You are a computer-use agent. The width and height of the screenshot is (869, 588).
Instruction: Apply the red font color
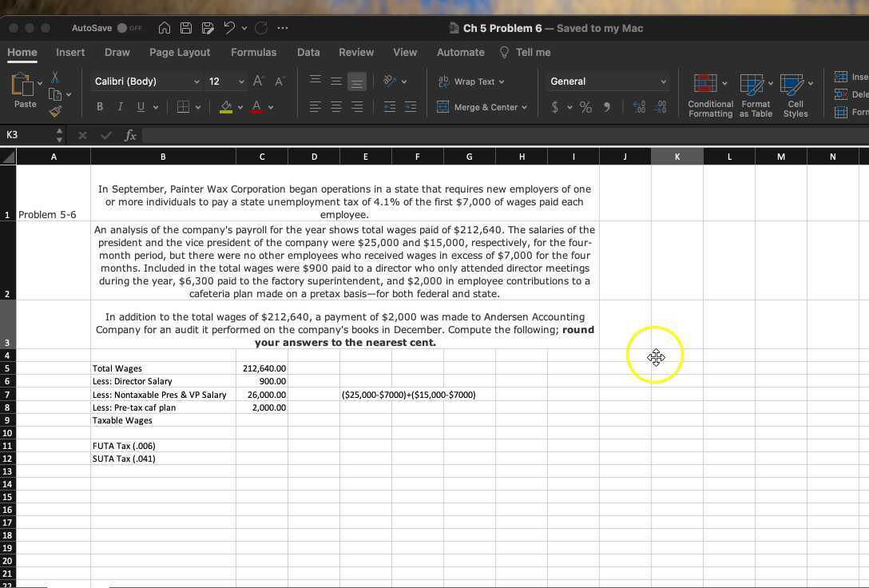(x=256, y=107)
